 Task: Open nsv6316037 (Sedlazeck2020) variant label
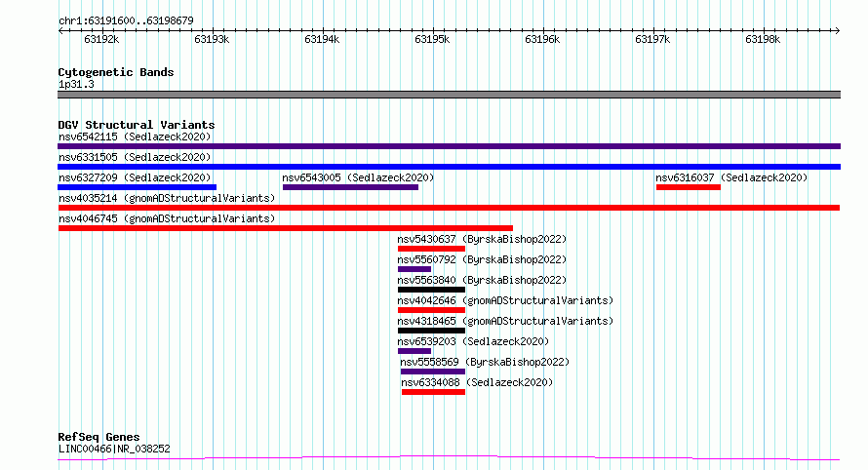(731, 177)
